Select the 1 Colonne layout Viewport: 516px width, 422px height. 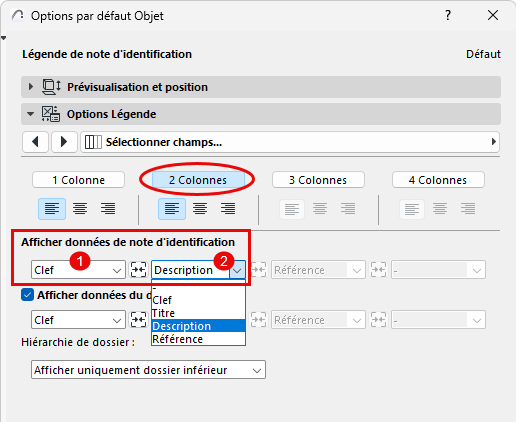(78, 180)
